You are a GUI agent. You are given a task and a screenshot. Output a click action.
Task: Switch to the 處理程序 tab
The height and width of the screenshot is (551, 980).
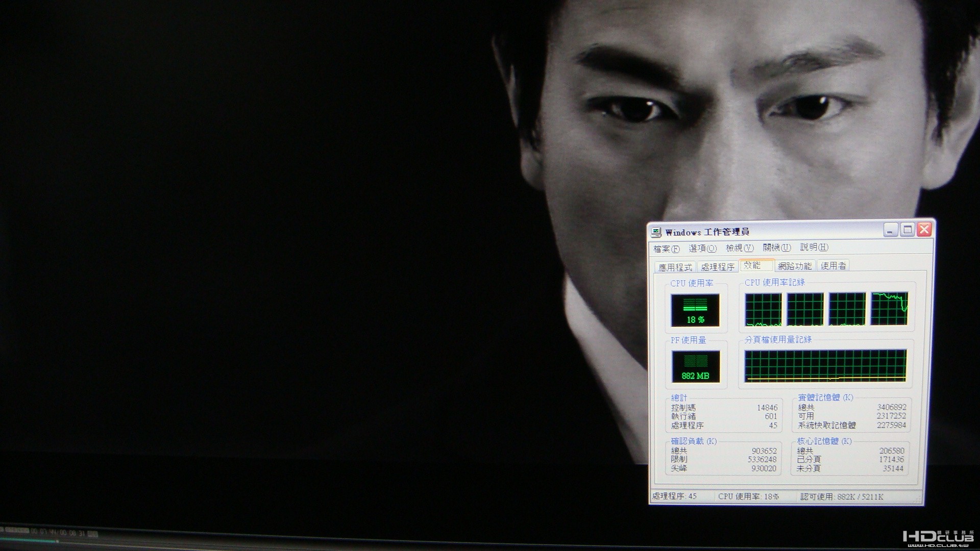click(x=718, y=267)
